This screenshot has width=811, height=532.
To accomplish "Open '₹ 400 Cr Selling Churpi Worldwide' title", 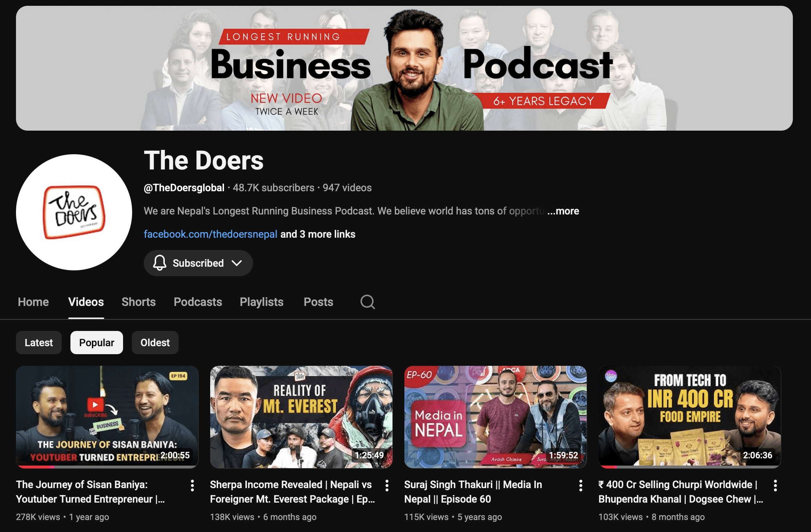I will (x=681, y=492).
